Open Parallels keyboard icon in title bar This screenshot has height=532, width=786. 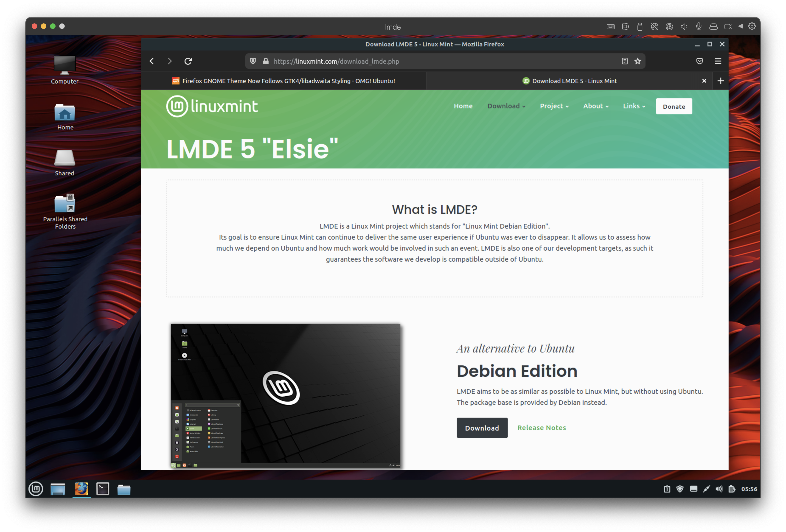pos(610,27)
